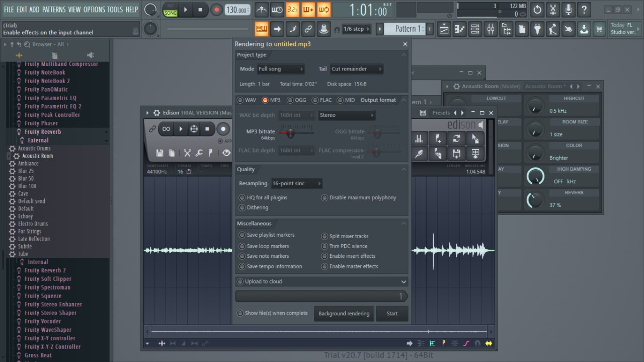644x362 pixels.
Task: Expand the Upload to cloud section
Action: 404,282
